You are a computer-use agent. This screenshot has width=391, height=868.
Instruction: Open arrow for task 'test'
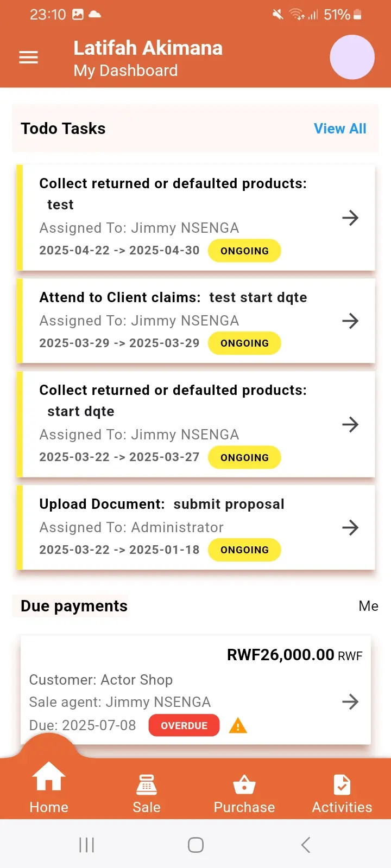[350, 218]
